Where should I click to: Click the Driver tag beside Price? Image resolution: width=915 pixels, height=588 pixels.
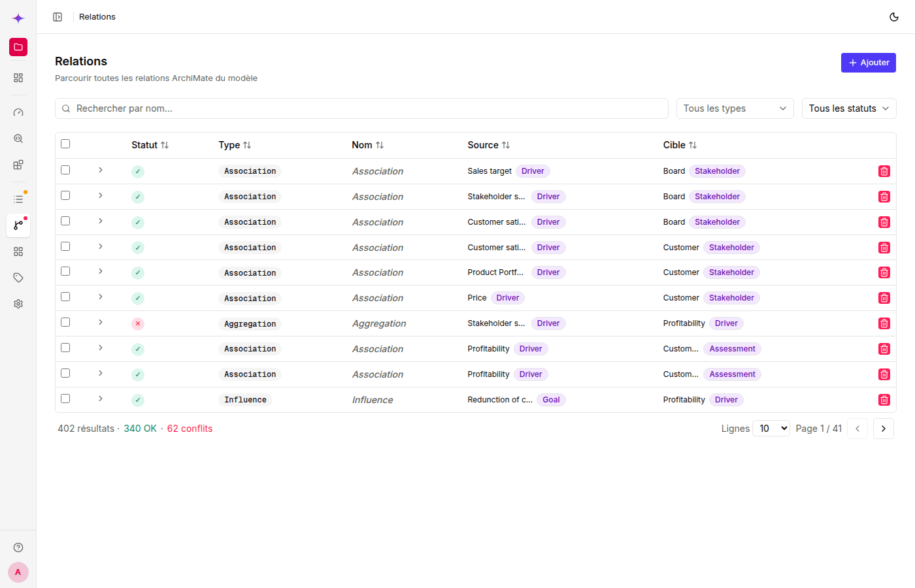(x=508, y=298)
